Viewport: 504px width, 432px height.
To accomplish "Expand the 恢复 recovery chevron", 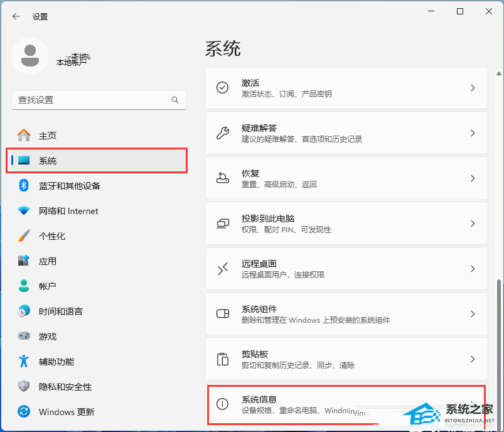I will point(473,178).
